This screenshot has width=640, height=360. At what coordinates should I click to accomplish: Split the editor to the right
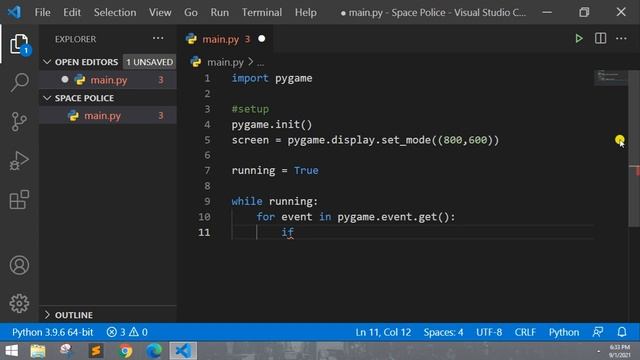click(600, 39)
